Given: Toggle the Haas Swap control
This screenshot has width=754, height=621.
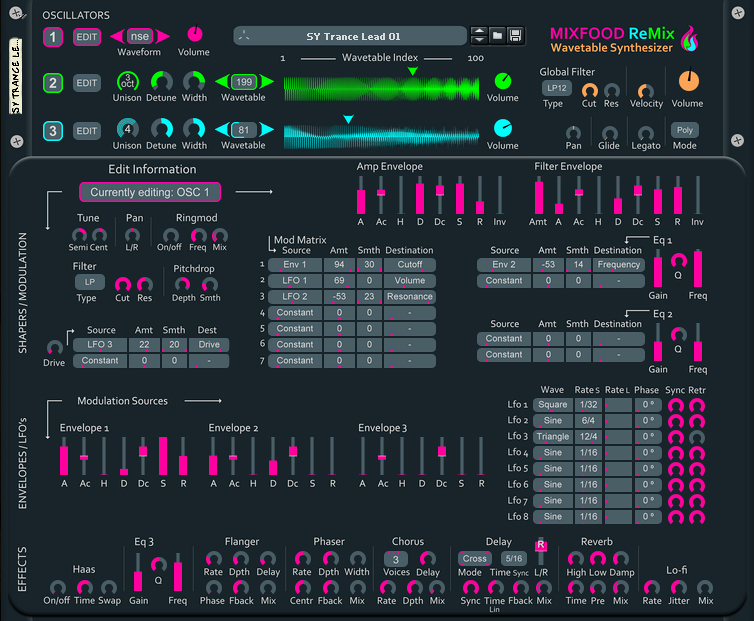Looking at the screenshot, I should tap(109, 587).
